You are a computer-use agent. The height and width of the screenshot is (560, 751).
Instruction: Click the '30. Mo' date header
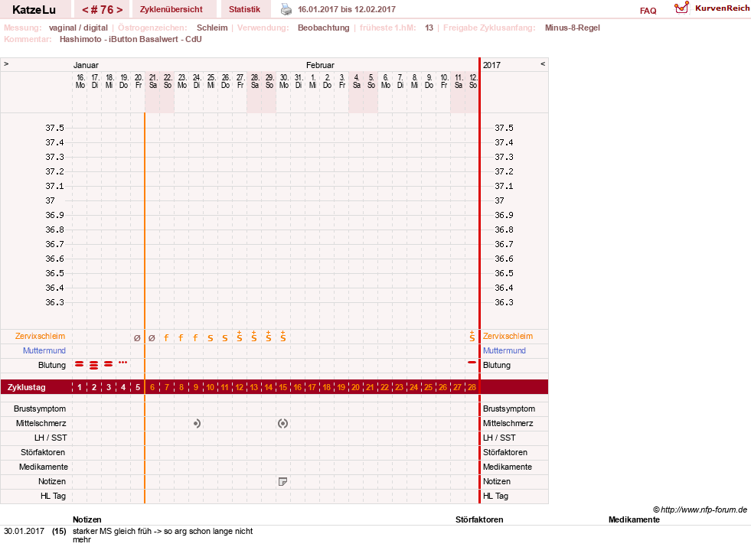[284, 81]
